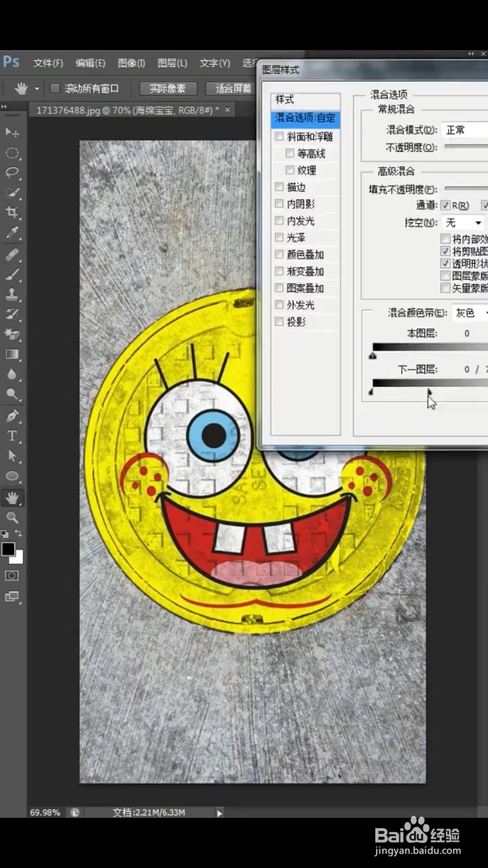
Task: Open the 文字(Y) menu
Action: point(215,63)
